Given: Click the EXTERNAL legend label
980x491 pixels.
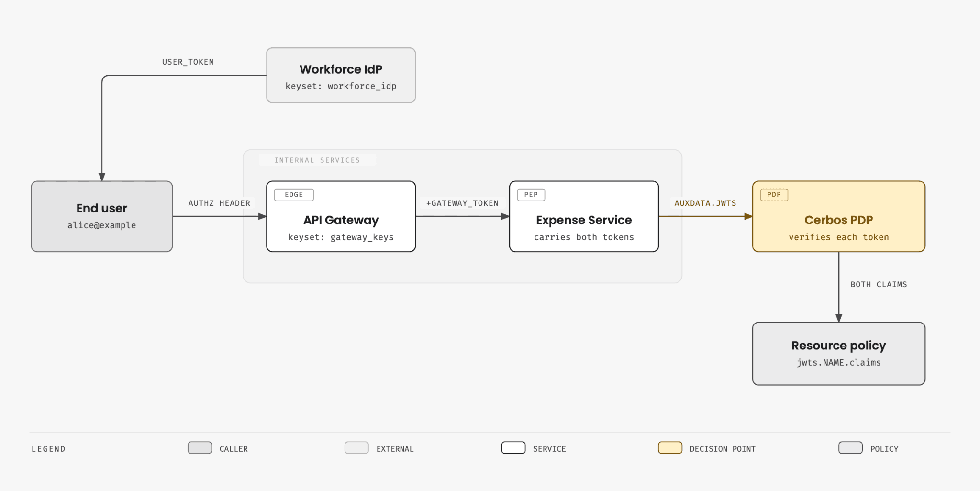Looking at the screenshot, I should click(x=395, y=449).
